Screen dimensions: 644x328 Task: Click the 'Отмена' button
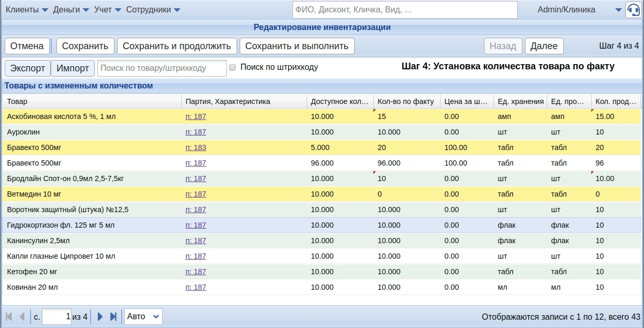pyautogui.click(x=27, y=46)
